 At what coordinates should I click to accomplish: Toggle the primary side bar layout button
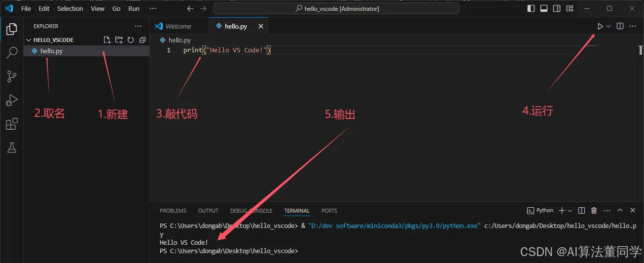531,8
